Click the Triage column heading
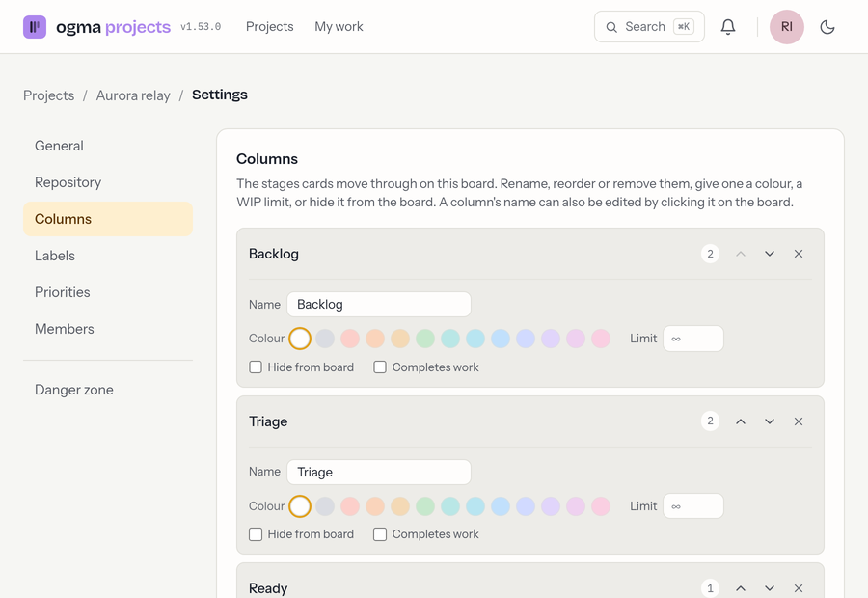Image resolution: width=868 pixels, height=598 pixels. coord(268,421)
